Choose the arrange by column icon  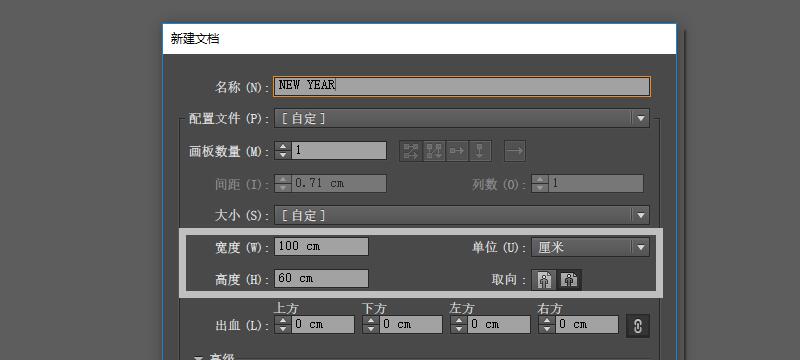coord(480,151)
